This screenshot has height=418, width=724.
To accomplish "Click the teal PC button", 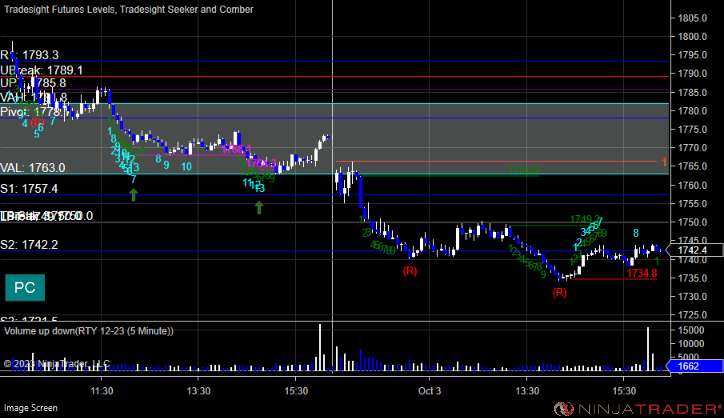I will coord(25,288).
